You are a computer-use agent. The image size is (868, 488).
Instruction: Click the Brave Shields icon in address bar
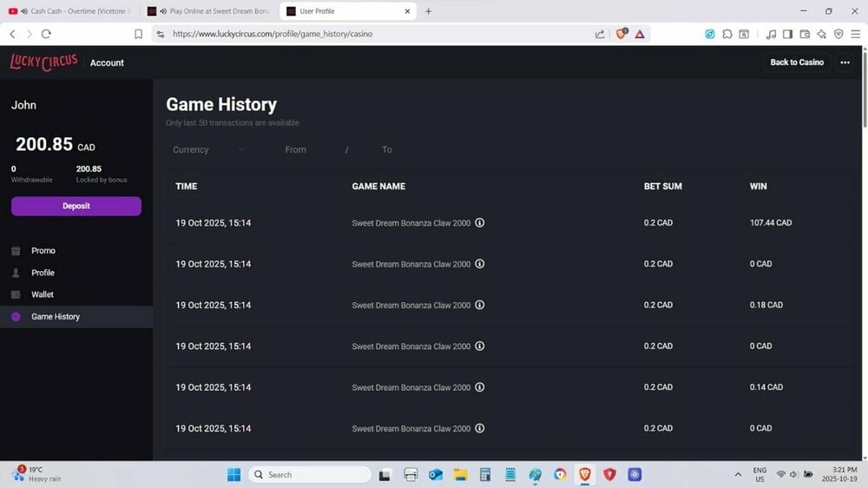[621, 34]
